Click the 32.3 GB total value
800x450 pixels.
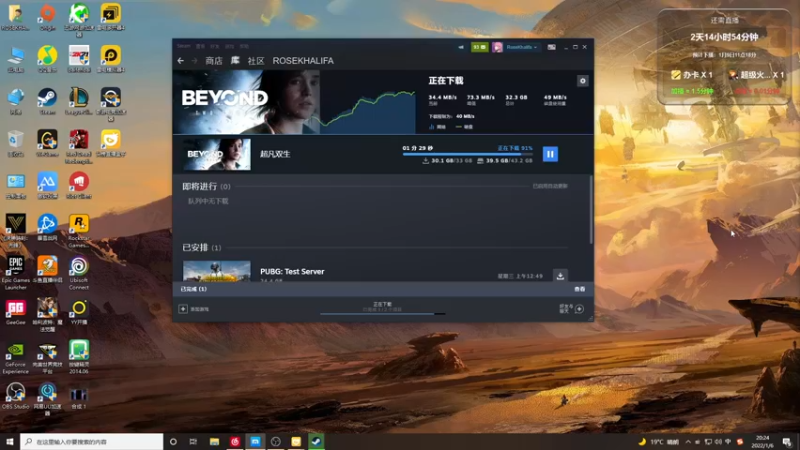pyautogui.click(x=516, y=97)
